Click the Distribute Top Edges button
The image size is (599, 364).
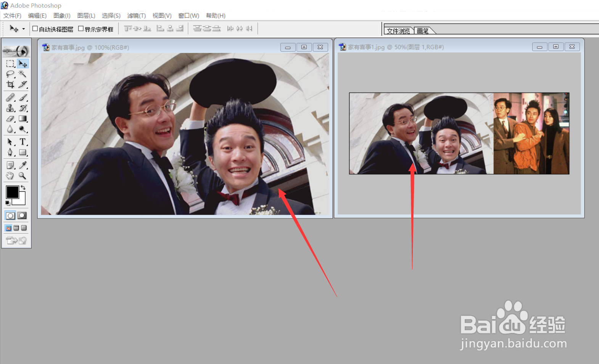coord(197,29)
